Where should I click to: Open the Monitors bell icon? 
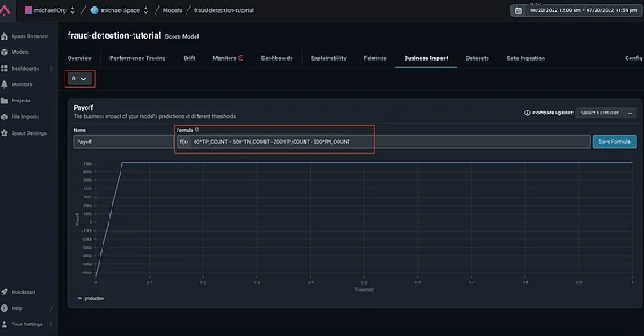point(5,85)
